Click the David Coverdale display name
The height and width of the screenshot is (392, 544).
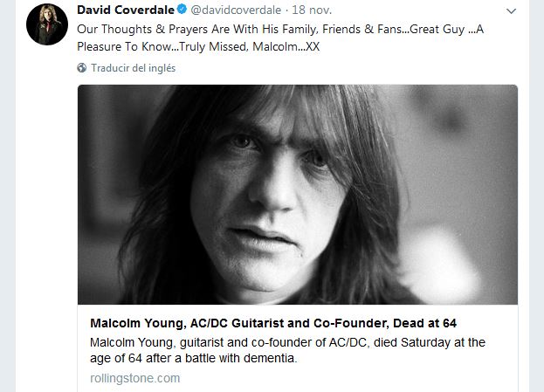click(x=127, y=10)
